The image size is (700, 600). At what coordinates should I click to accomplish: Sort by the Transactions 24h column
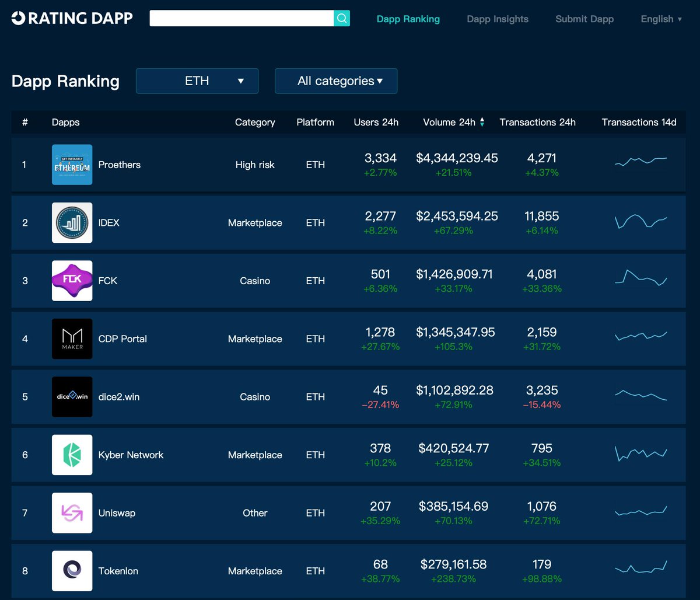pos(538,122)
